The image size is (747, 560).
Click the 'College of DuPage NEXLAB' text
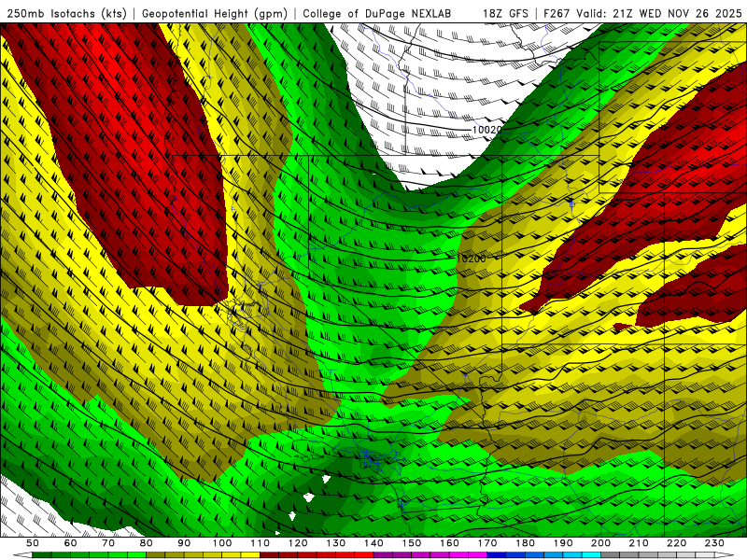tap(377, 13)
